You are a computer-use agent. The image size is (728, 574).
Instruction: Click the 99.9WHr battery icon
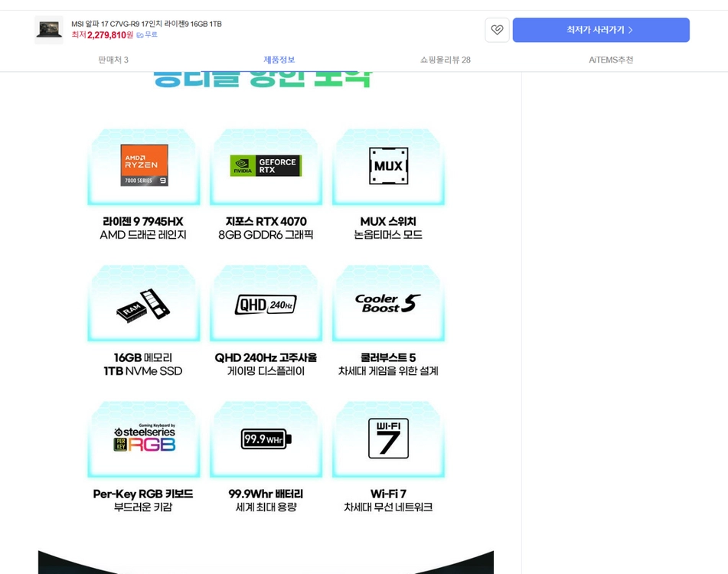pyautogui.click(x=266, y=439)
